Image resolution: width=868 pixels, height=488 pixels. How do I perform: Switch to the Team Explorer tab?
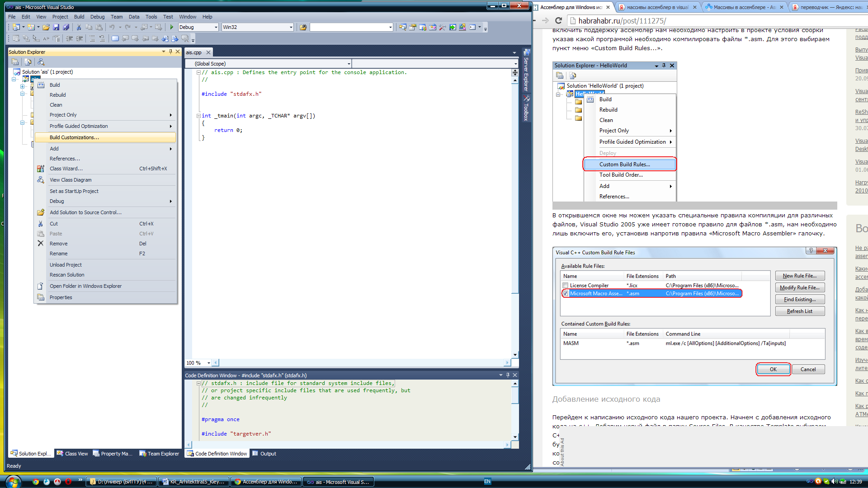tap(159, 454)
